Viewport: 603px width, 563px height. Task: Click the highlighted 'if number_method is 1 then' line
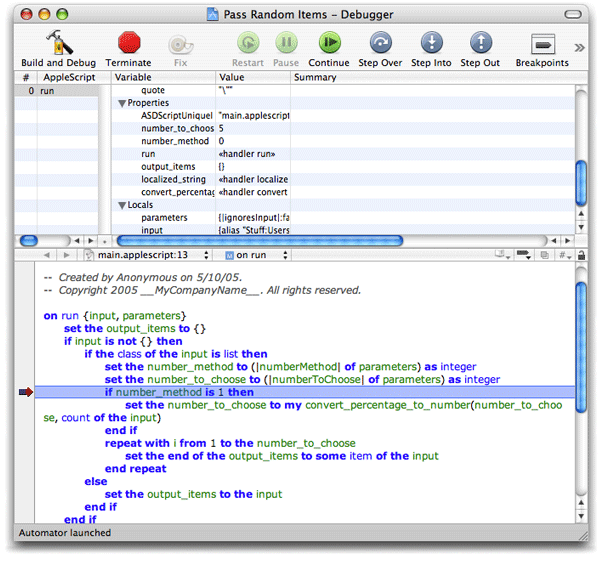click(305, 392)
